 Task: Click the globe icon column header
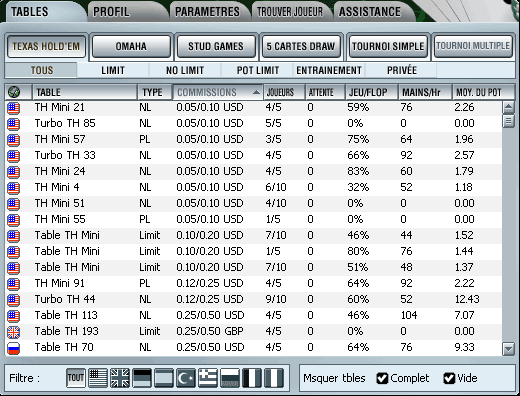(x=14, y=92)
